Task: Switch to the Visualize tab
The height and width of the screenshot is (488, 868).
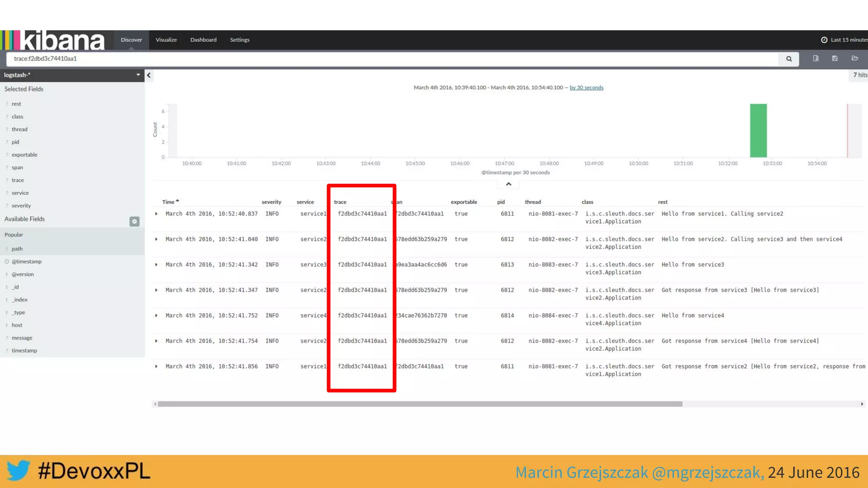Action: [166, 40]
